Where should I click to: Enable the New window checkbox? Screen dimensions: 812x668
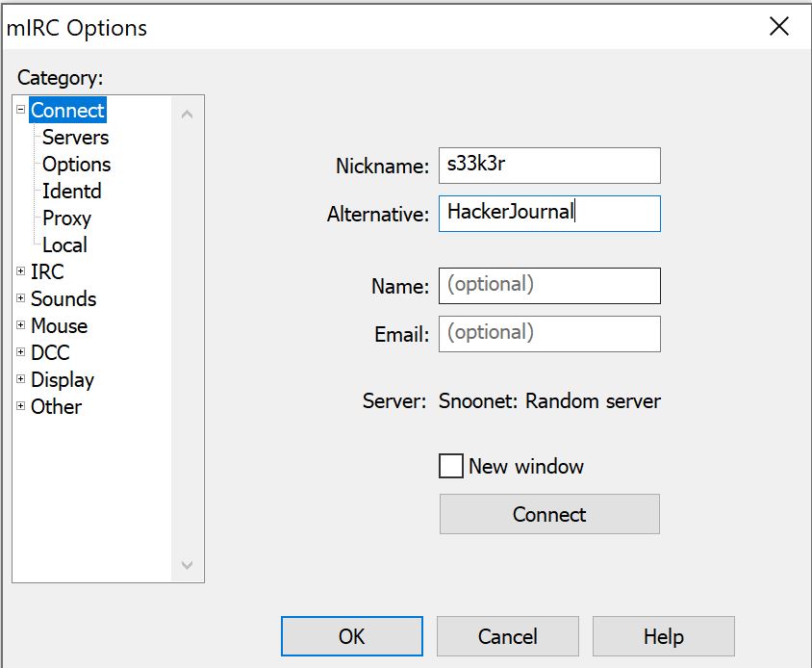451,467
